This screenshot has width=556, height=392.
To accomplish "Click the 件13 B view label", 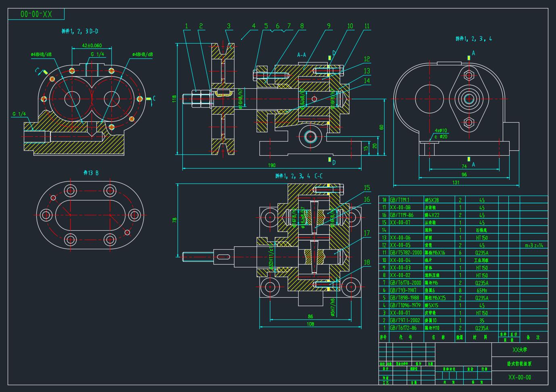I will point(91,173).
